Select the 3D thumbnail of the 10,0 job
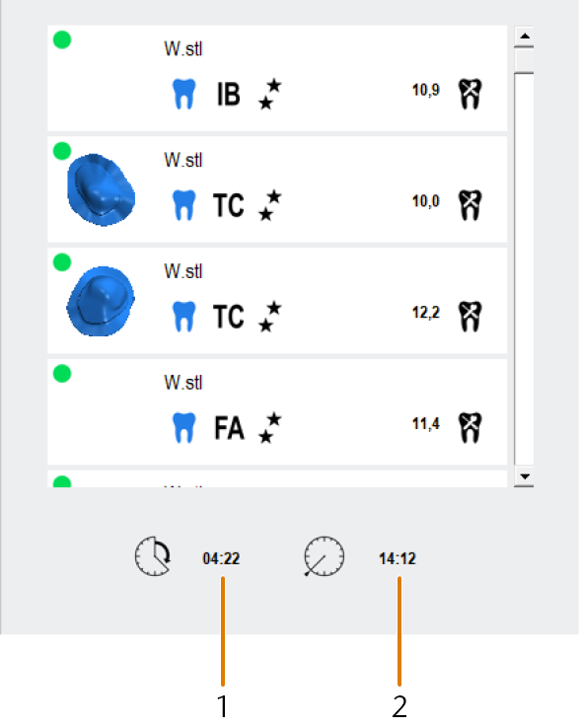 [x=101, y=190]
